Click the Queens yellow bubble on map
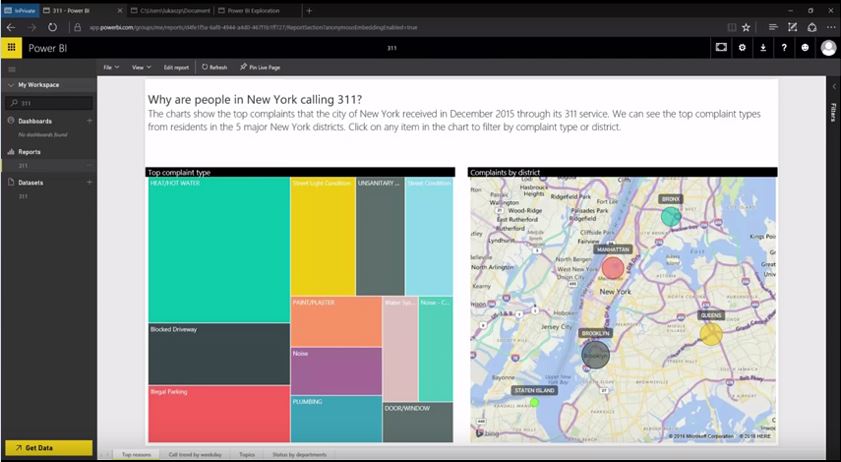Screen dimensions: 841x462 pos(711,334)
